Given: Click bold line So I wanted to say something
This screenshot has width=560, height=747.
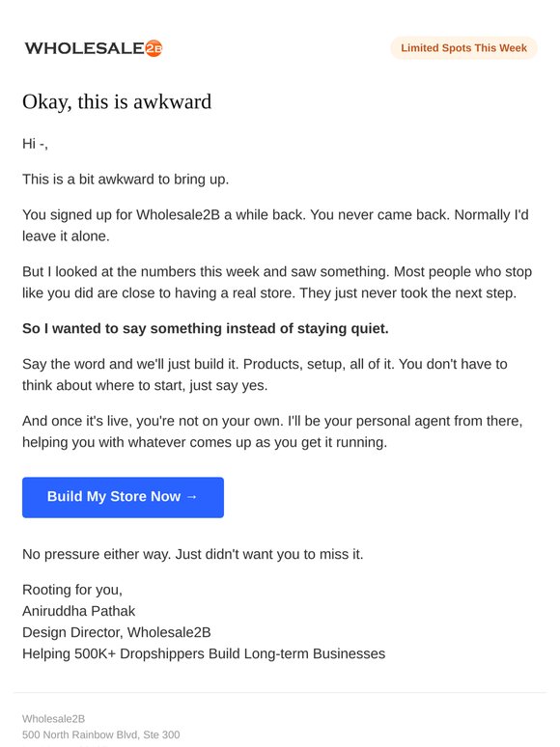Looking at the screenshot, I should pyautogui.click(x=206, y=329).
